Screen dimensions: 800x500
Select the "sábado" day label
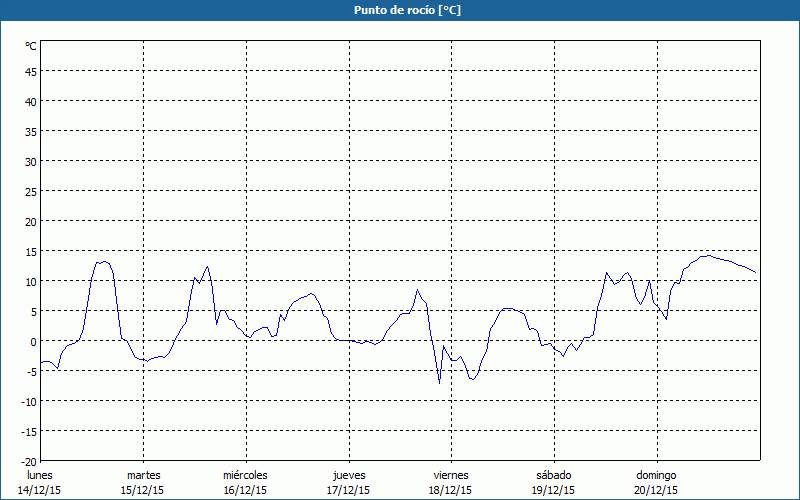pos(553,475)
